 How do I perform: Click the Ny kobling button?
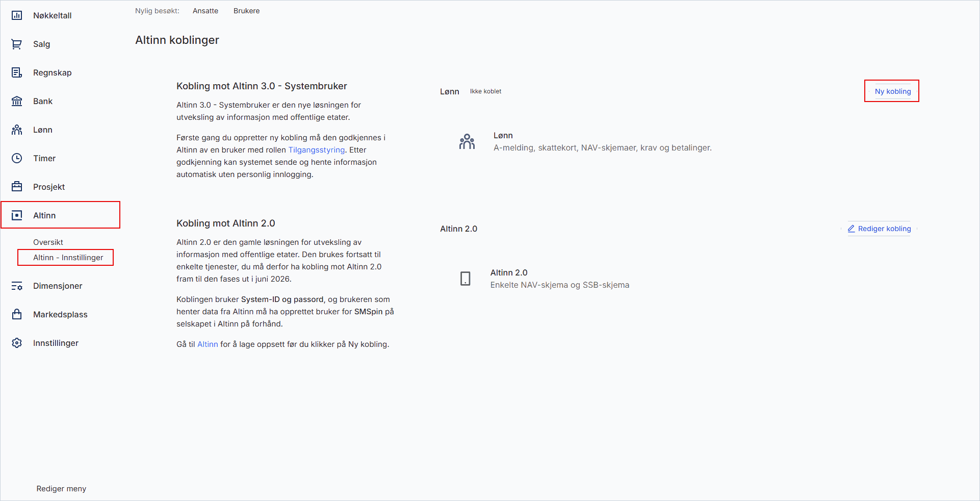pos(891,91)
